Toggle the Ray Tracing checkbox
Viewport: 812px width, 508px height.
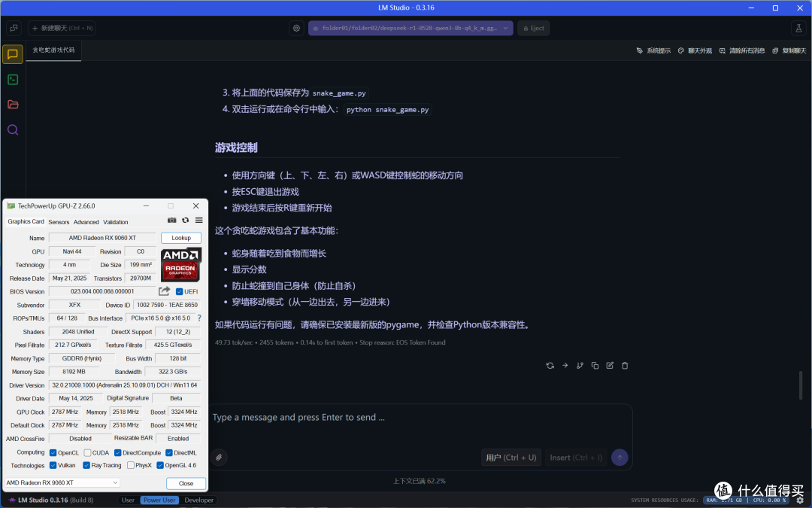tap(86, 465)
